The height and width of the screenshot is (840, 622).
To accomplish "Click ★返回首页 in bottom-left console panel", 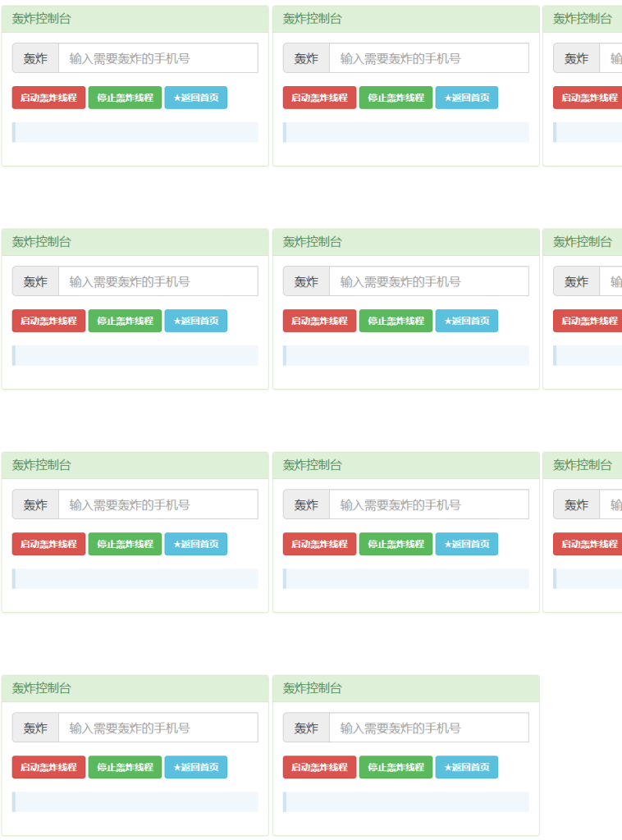I will click(x=196, y=767).
